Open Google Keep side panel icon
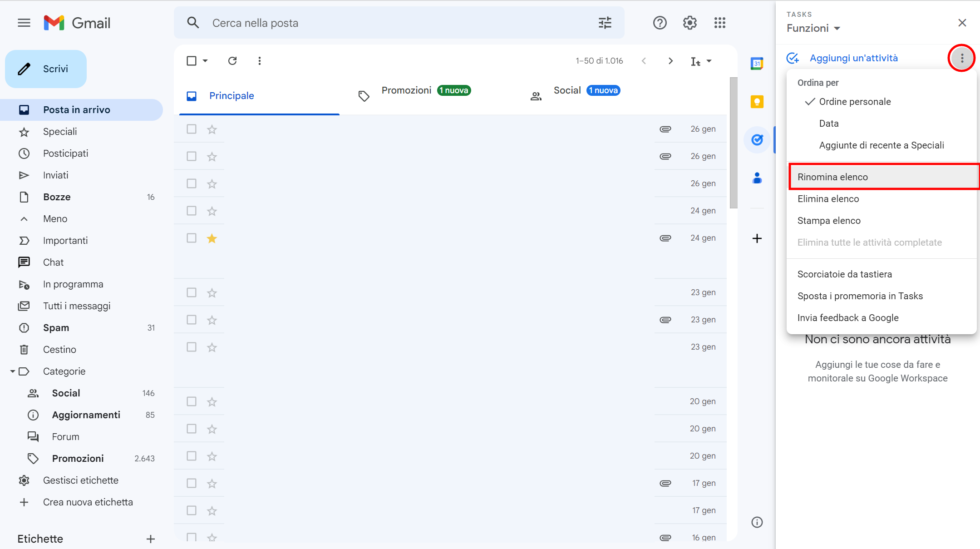Screen dimensions: 980x549 pos(757,102)
